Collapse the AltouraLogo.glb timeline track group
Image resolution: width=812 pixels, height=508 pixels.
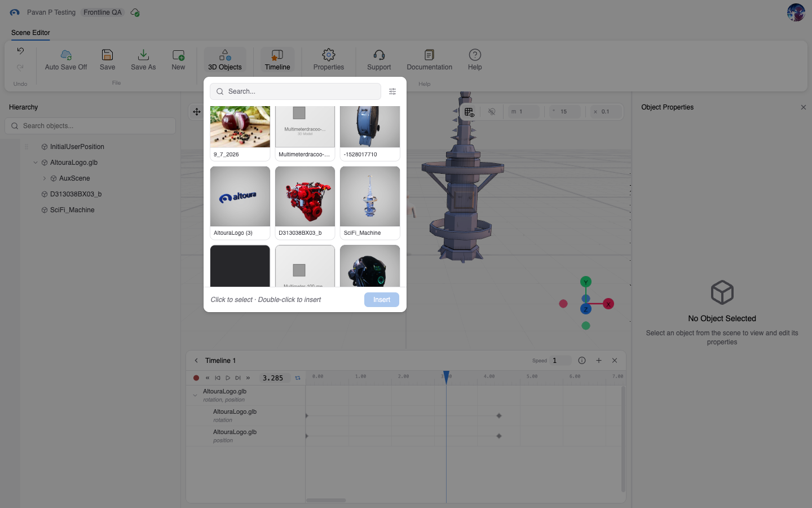[x=195, y=396]
